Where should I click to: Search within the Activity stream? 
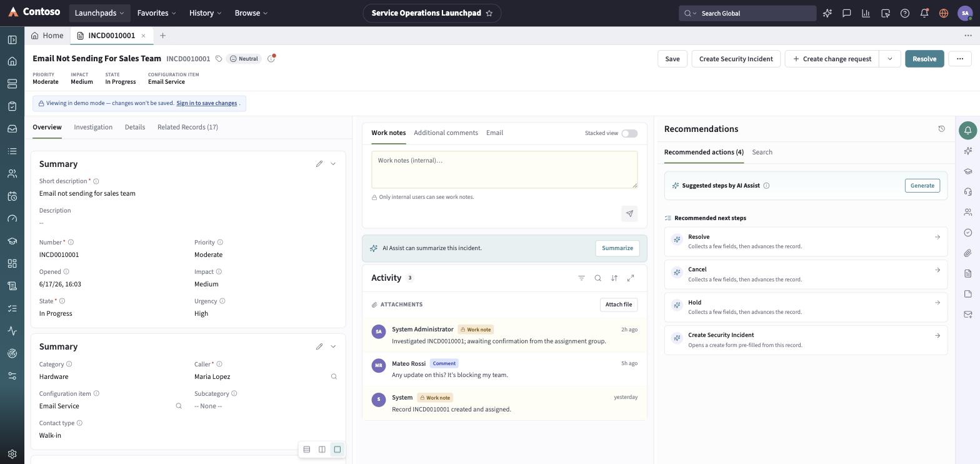coord(598,278)
